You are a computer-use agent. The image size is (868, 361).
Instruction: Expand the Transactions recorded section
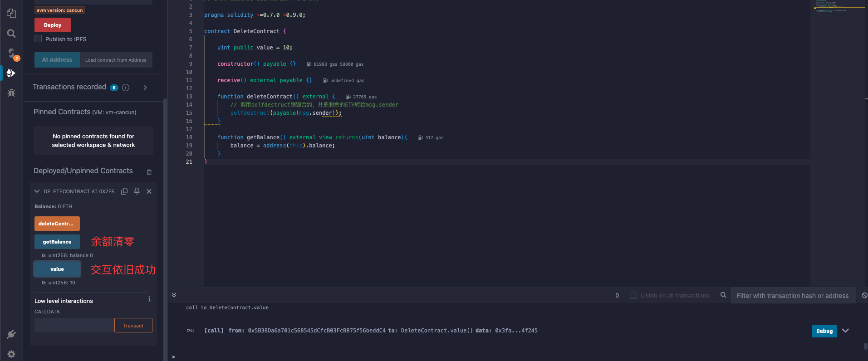[x=145, y=88]
